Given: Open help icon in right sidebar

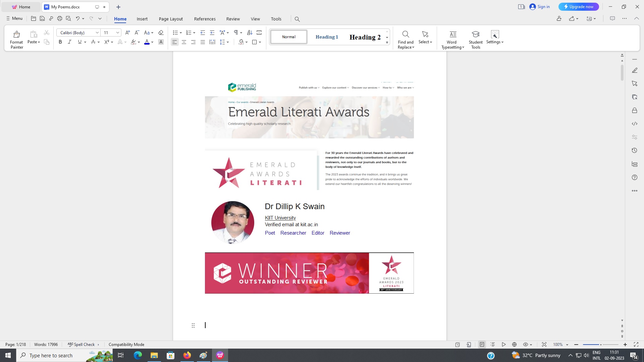Looking at the screenshot, I should coord(635,177).
